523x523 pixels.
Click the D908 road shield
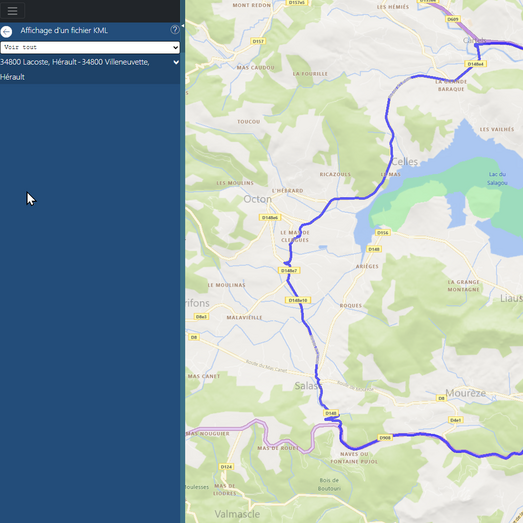pos(385,438)
